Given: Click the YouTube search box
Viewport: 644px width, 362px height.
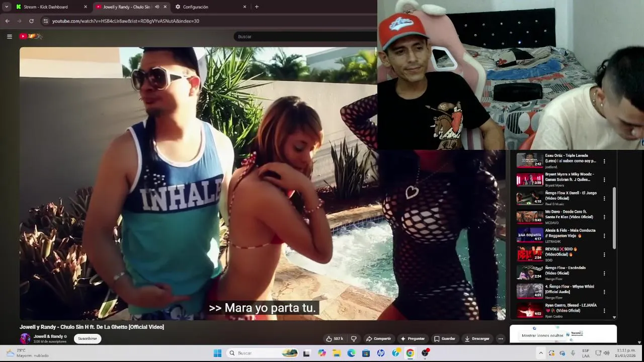Looking at the screenshot, I should [305, 36].
